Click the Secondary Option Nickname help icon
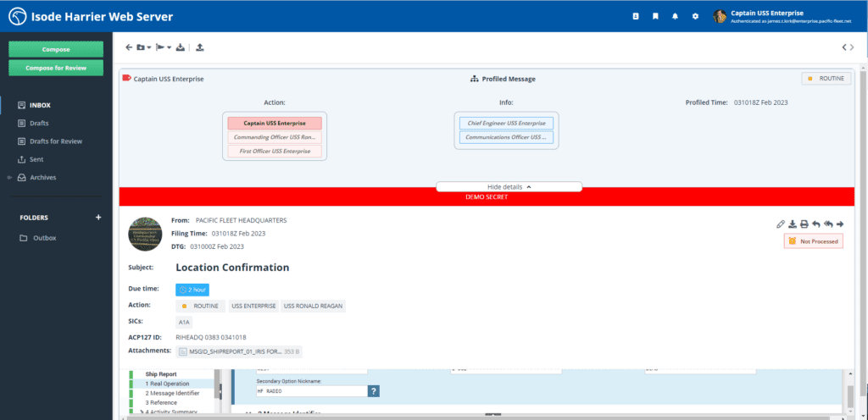Image resolution: width=868 pixels, height=420 pixels. [x=374, y=390]
